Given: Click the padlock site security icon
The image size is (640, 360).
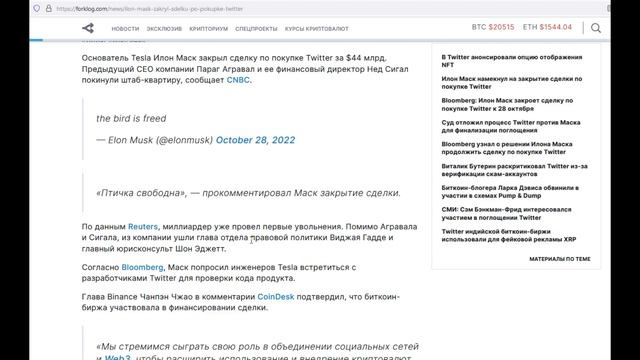Looking at the screenshot, I should [x=49, y=9].
